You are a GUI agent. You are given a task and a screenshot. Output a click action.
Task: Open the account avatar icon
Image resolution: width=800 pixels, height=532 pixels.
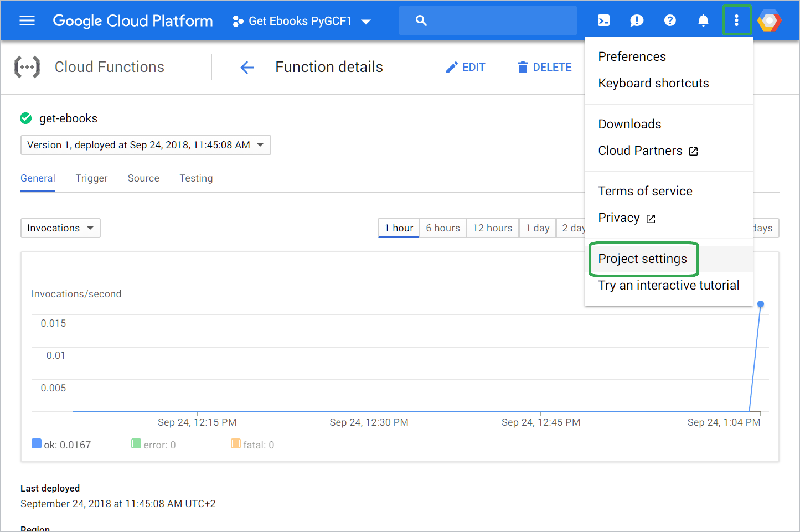pyautogui.click(x=770, y=21)
